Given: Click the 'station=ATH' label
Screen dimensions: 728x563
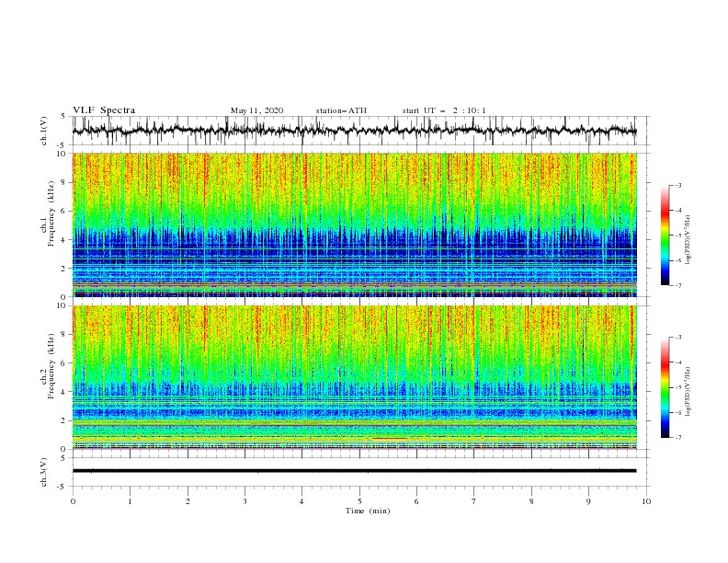Looking at the screenshot, I should tap(341, 110).
